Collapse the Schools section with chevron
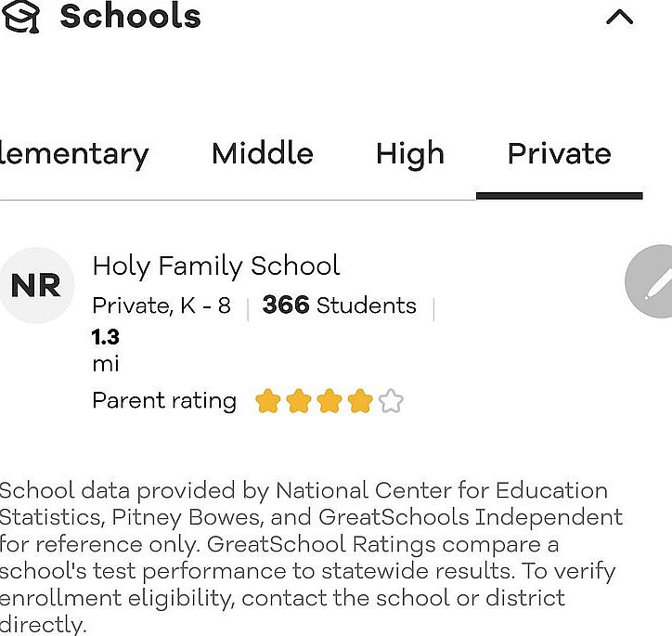Screen dimensions: 672x636 [619, 18]
